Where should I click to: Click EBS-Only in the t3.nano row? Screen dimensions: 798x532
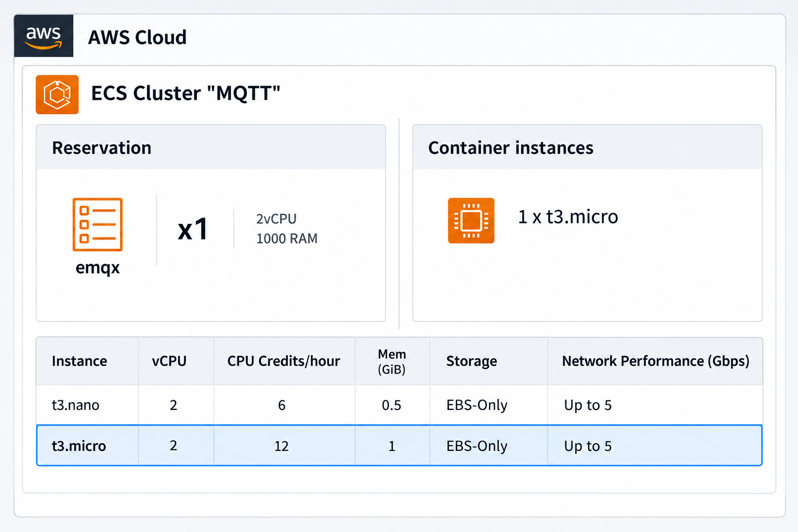(477, 405)
